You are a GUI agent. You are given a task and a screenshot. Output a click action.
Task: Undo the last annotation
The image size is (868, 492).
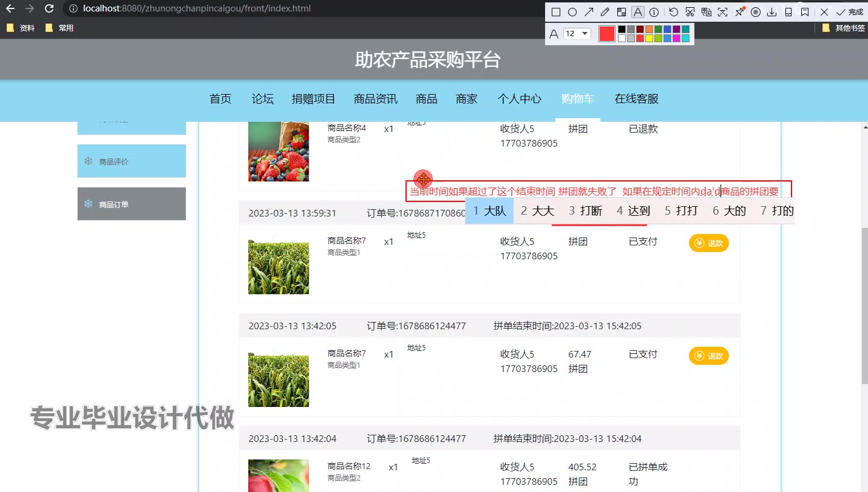coord(673,12)
